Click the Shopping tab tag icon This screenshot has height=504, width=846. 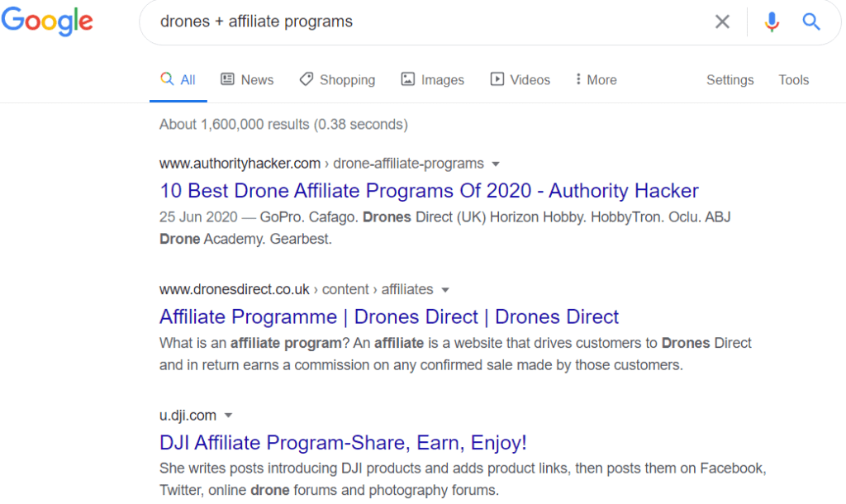click(306, 79)
